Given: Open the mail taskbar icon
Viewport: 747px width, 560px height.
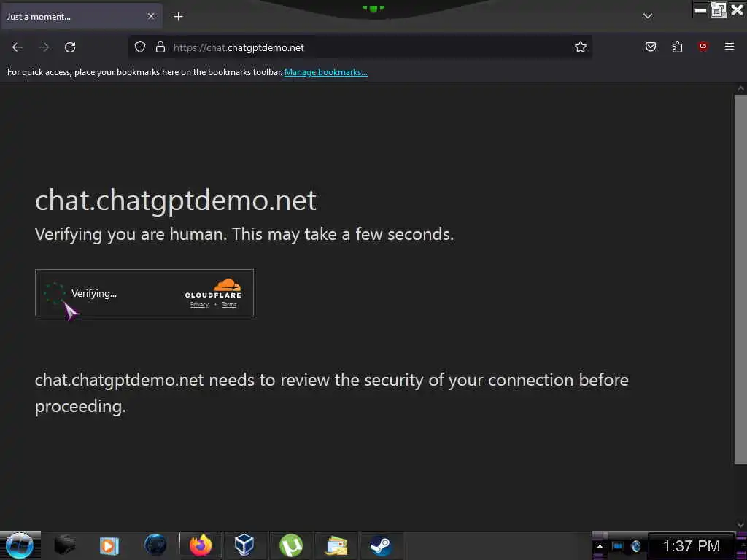Looking at the screenshot, I should 336,545.
